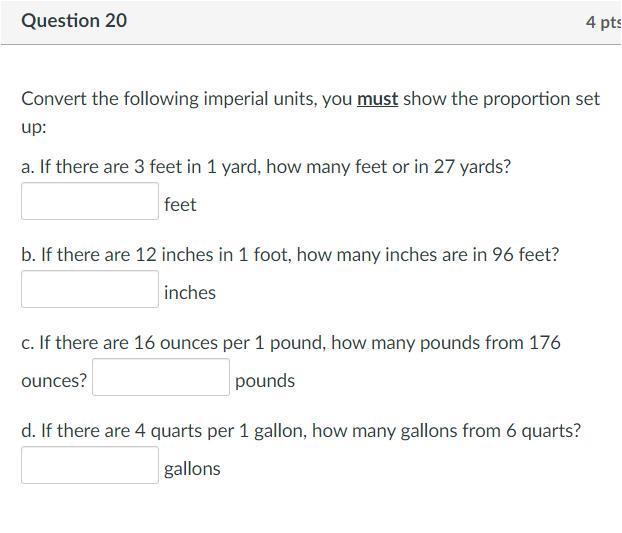The height and width of the screenshot is (533, 622).
Task: Click the part a question about yards
Action: tap(266, 167)
